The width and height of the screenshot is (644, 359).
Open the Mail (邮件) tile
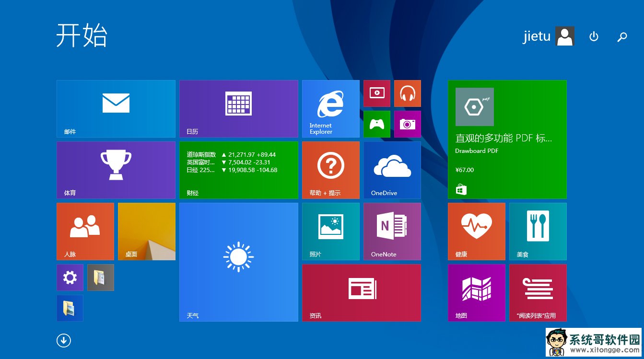tap(116, 109)
